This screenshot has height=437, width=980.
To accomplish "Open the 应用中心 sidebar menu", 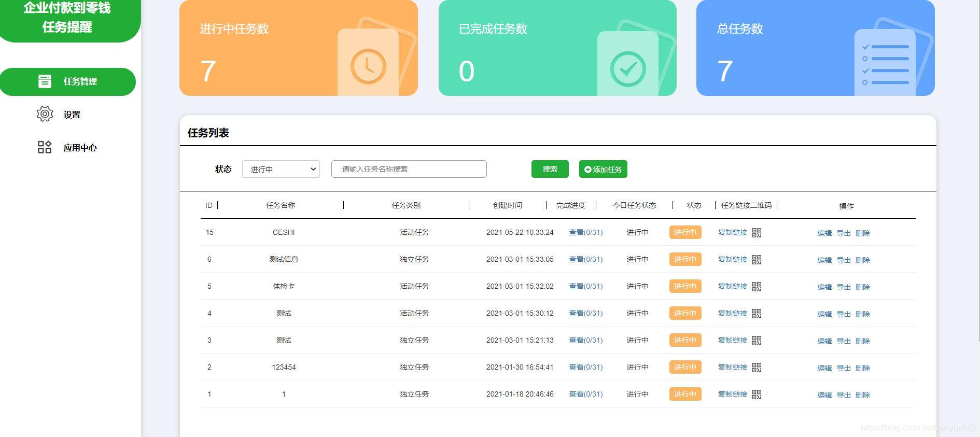I will click(x=80, y=148).
